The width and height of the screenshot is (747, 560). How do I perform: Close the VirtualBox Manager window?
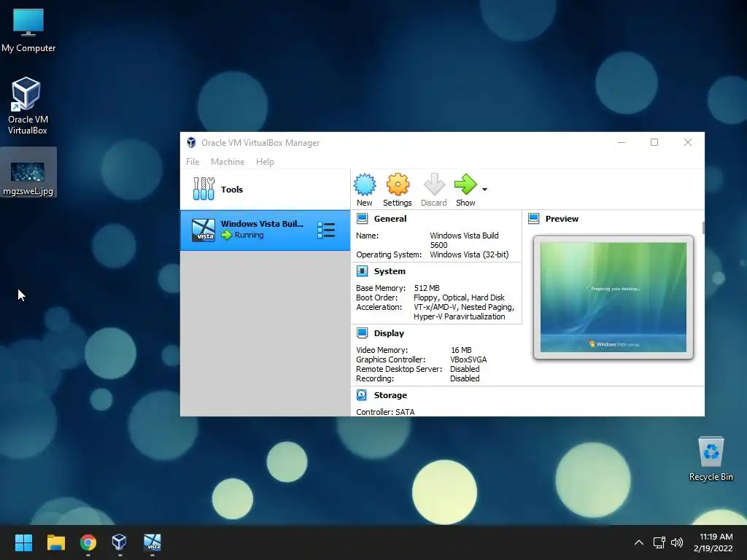coord(687,142)
